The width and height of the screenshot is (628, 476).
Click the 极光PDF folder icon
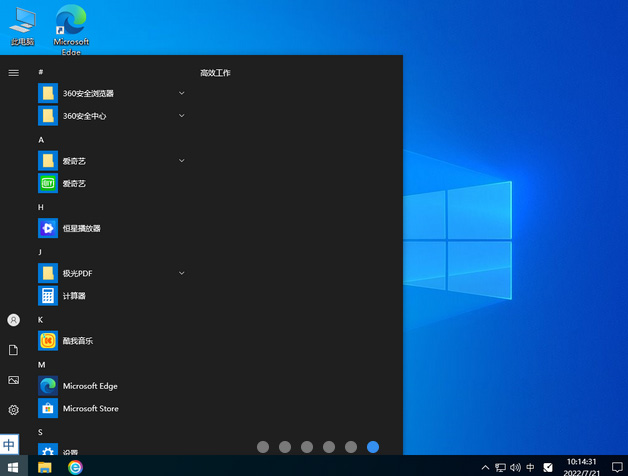(x=48, y=273)
